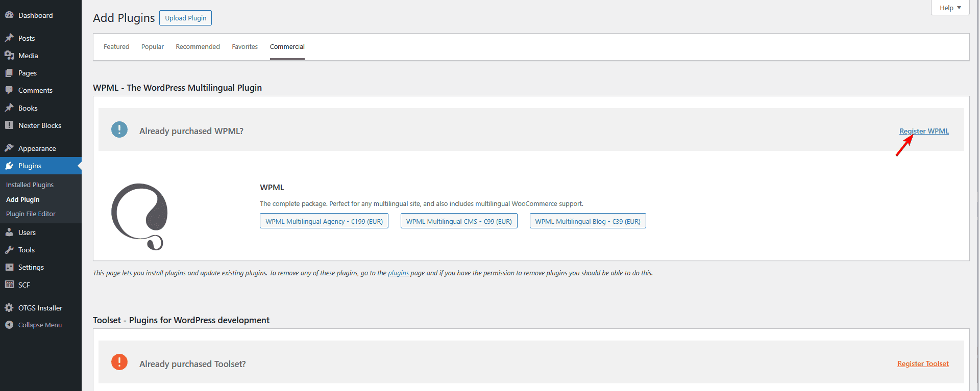Open the Posts menu label
Image resolution: width=980 pixels, height=391 pixels.
(27, 38)
